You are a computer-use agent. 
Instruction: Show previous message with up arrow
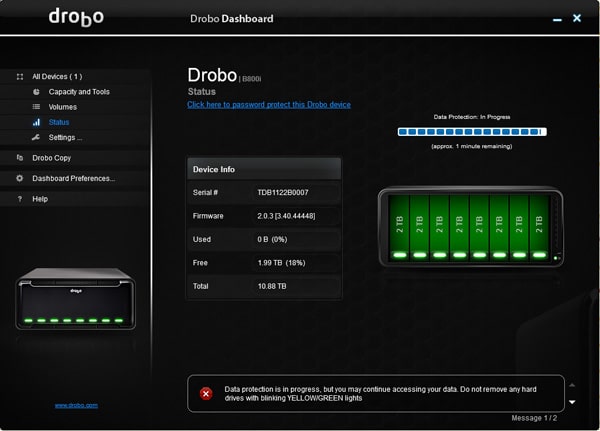(x=572, y=385)
